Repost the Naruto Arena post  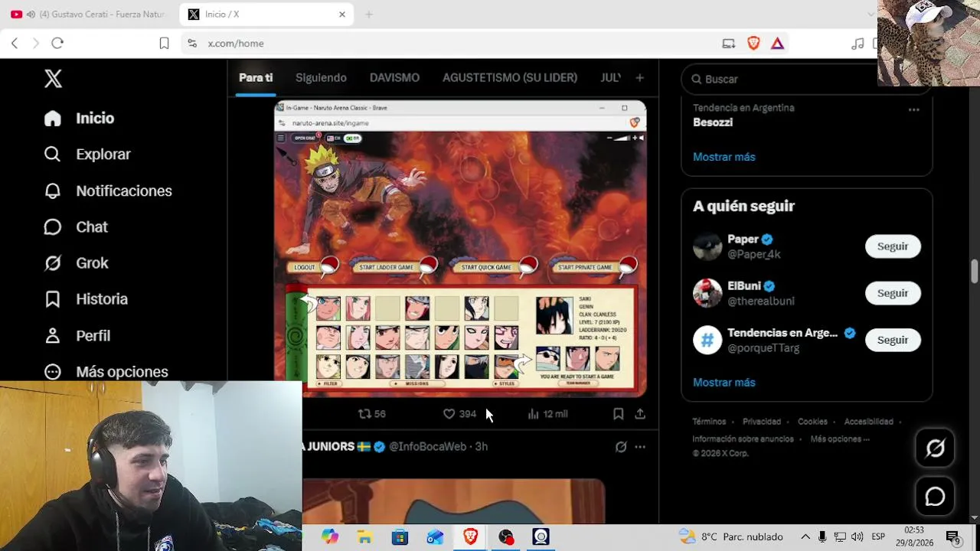click(371, 413)
